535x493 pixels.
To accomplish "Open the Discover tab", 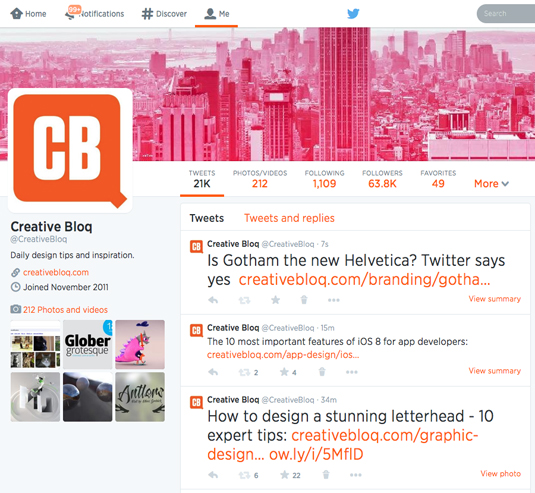I will pyautogui.click(x=164, y=14).
